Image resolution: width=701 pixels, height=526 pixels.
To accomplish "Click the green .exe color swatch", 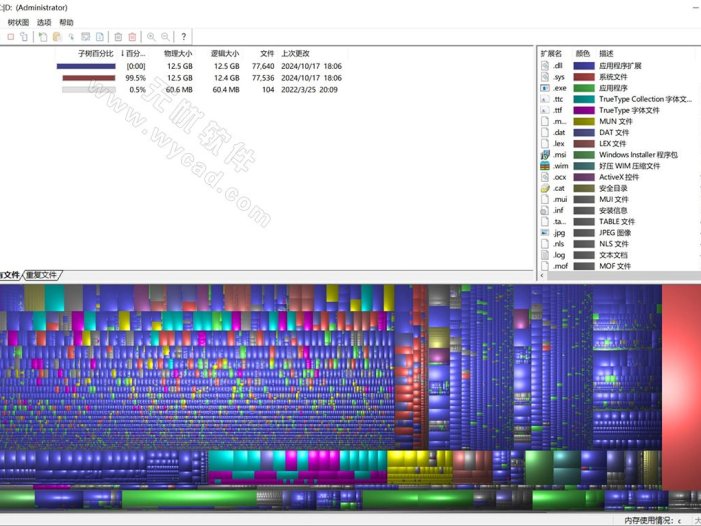I will (584, 88).
